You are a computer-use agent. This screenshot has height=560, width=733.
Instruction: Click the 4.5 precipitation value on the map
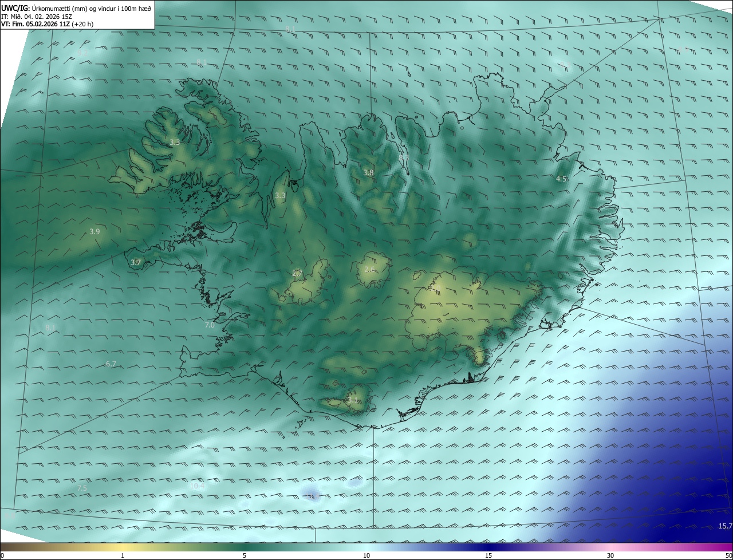561,179
